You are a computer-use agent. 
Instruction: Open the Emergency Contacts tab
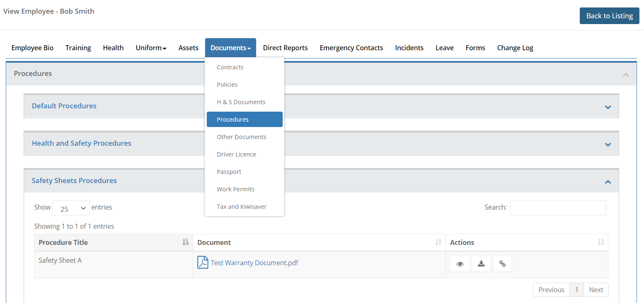click(x=351, y=48)
